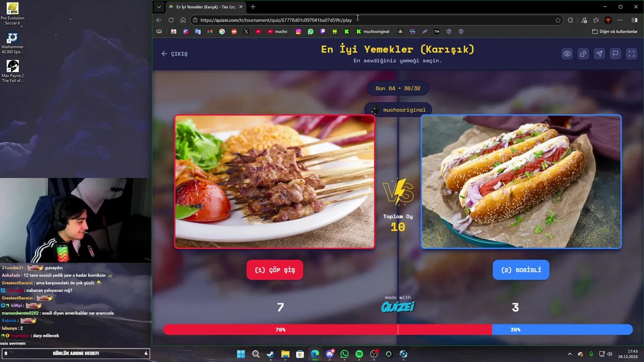Image resolution: width=644 pixels, height=362 pixels.
Task: Open the browser tab search dropdown
Action: pos(159,7)
